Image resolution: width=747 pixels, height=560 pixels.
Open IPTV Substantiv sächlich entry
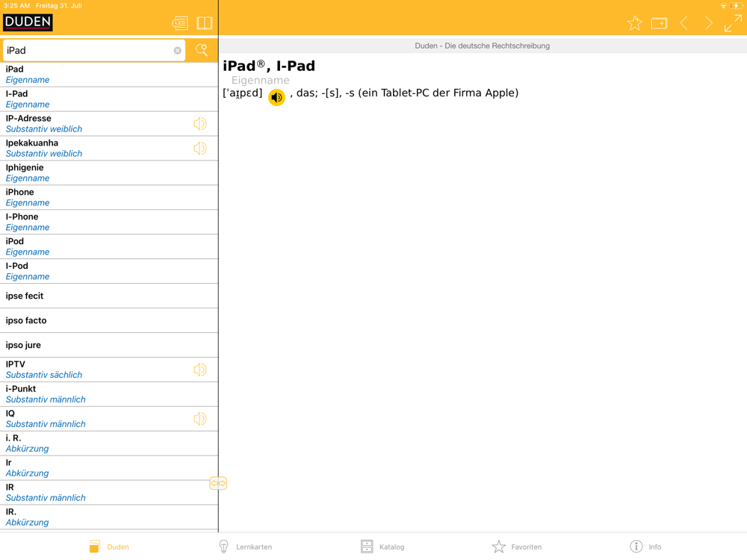[109, 370]
